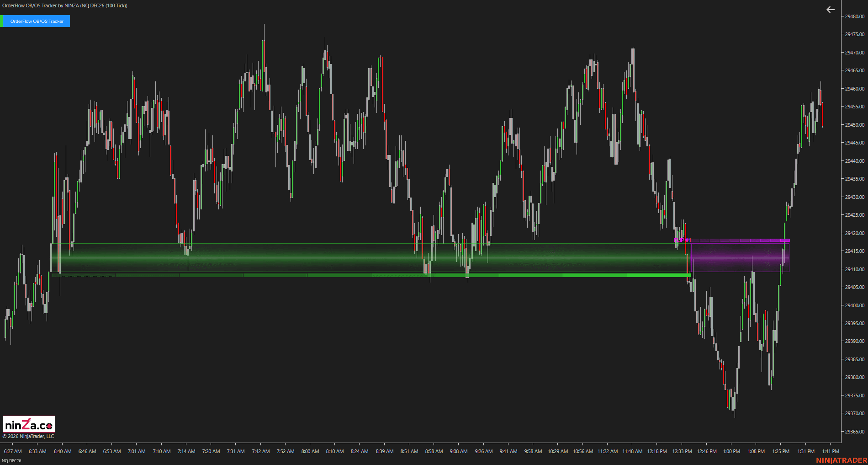Click the 8:00 AM time label
Screen dimensions: 868x465
[x=310, y=451]
